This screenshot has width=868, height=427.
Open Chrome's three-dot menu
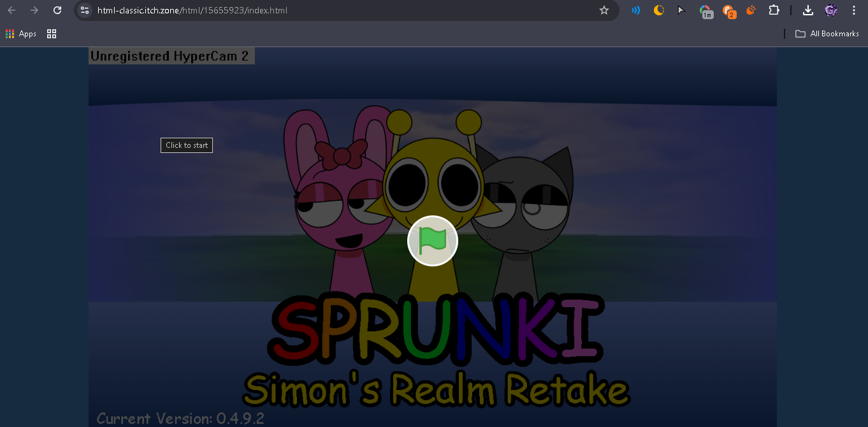[x=854, y=10]
